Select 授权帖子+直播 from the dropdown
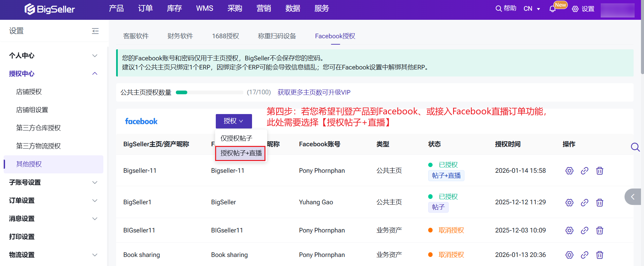Screen dimensions: 644x266 tap(241, 153)
